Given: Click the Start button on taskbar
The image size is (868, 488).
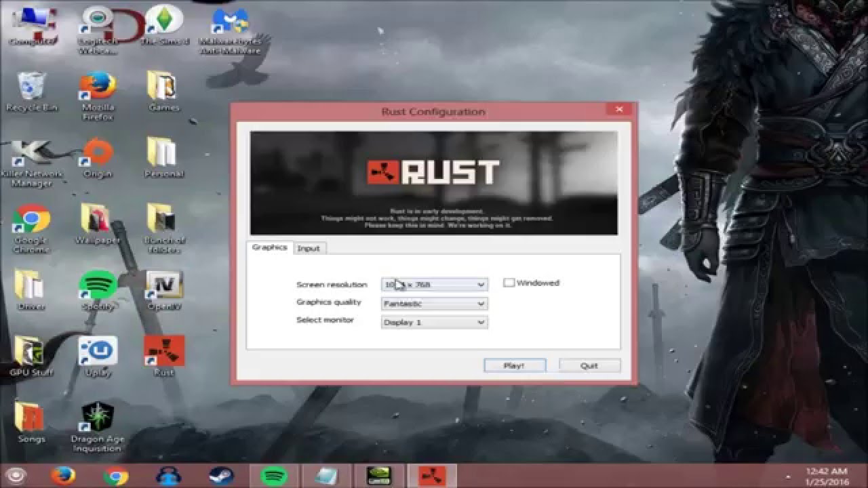Looking at the screenshot, I should [x=15, y=476].
